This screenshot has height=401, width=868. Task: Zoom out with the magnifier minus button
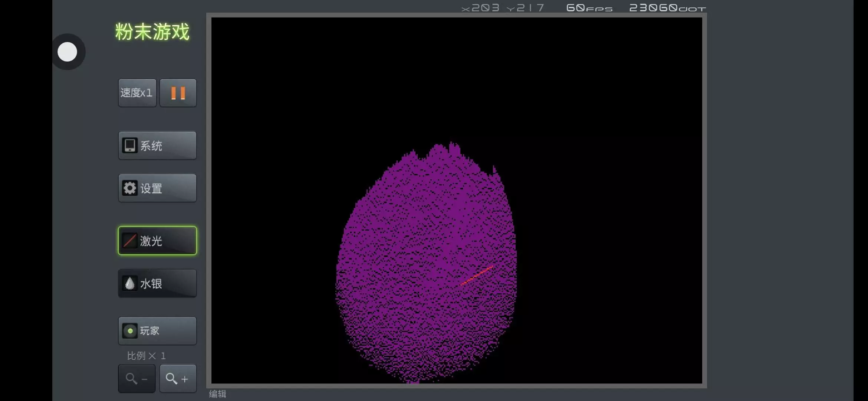pos(137,379)
